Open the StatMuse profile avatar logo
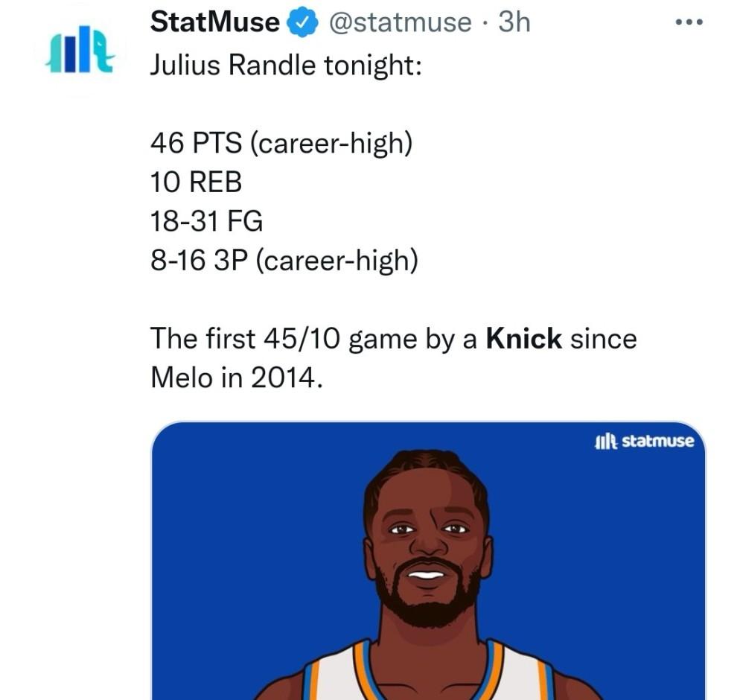 pyautogui.click(x=80, y=50)
